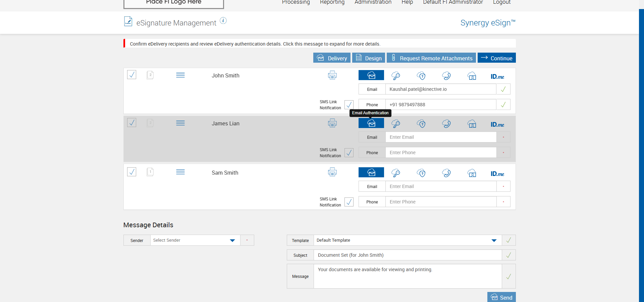Viewport: 644px width, 302px height.
Task: Focus the Enter Phone field for Sam Smith
Action: point(441,202)
